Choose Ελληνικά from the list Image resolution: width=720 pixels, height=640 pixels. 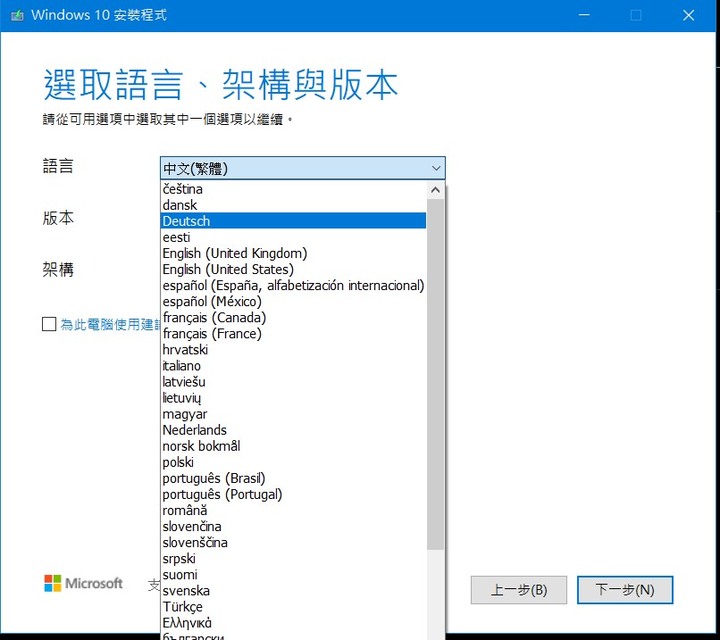pos(294,623)
